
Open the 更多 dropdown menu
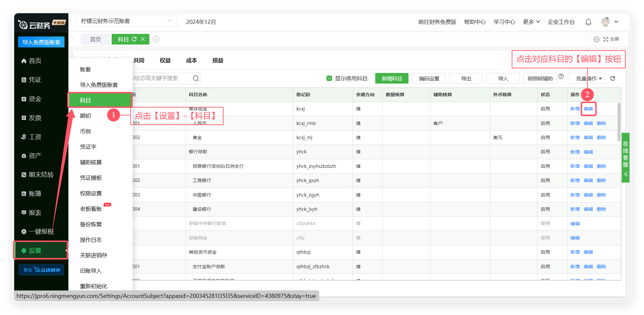(x=531, y=22)
